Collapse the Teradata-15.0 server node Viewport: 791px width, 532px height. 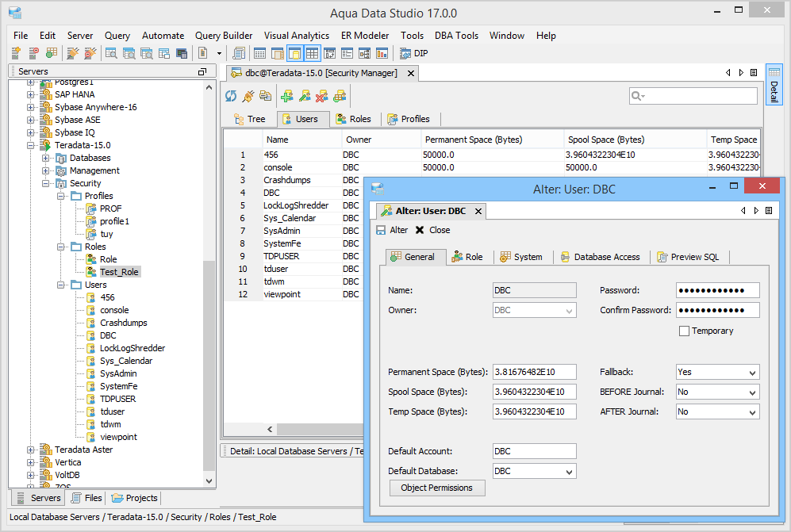31,145
